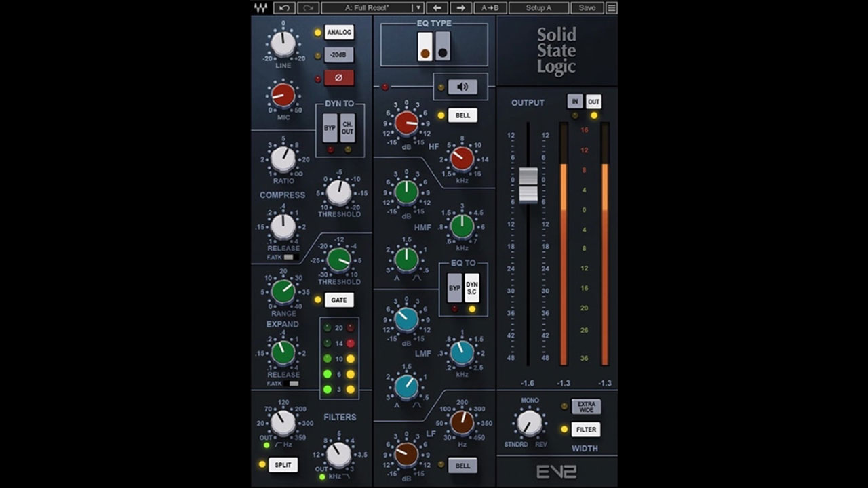Screen dimensions: 868x488
Task: Open the 'A: Full Reset' preset menu
Action: coord(366,8)
